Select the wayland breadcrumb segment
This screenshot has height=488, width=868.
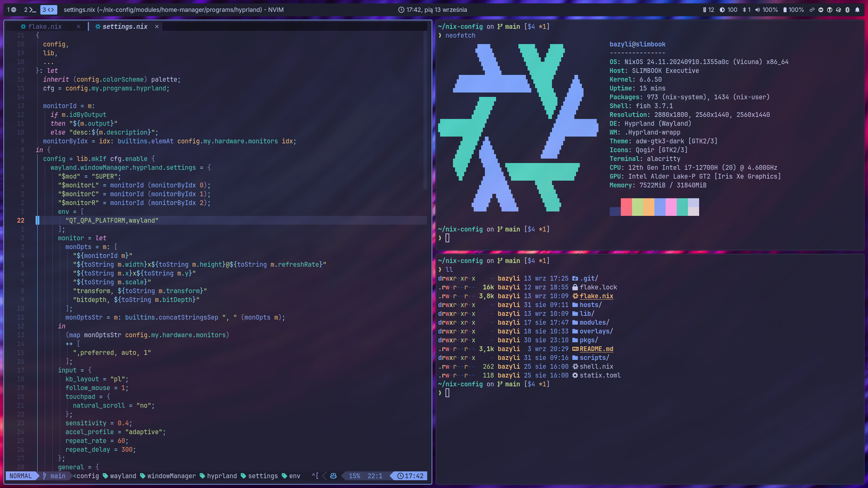coord(123,476)
